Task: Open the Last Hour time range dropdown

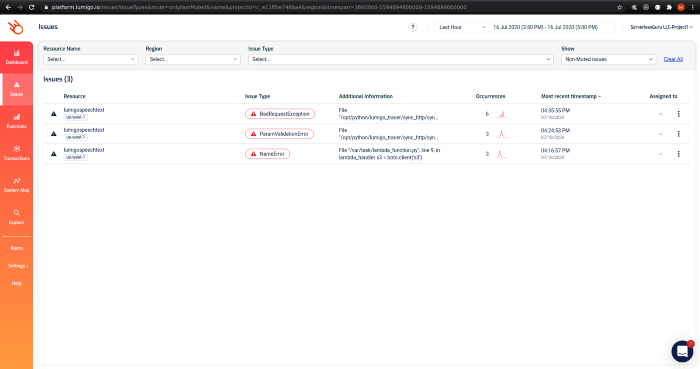Action: pyautogui.click(x=462, y=27)
